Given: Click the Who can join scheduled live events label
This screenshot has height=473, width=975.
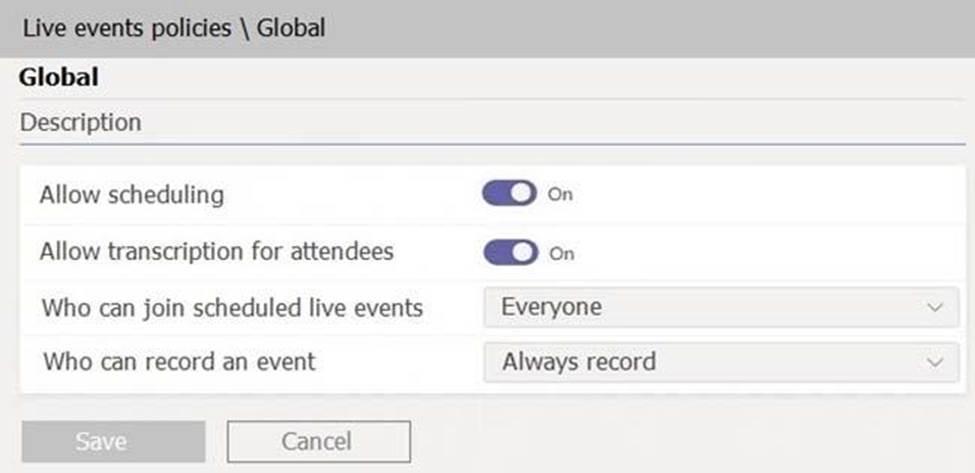Looking at the screenshot, I should pos(232,308).
